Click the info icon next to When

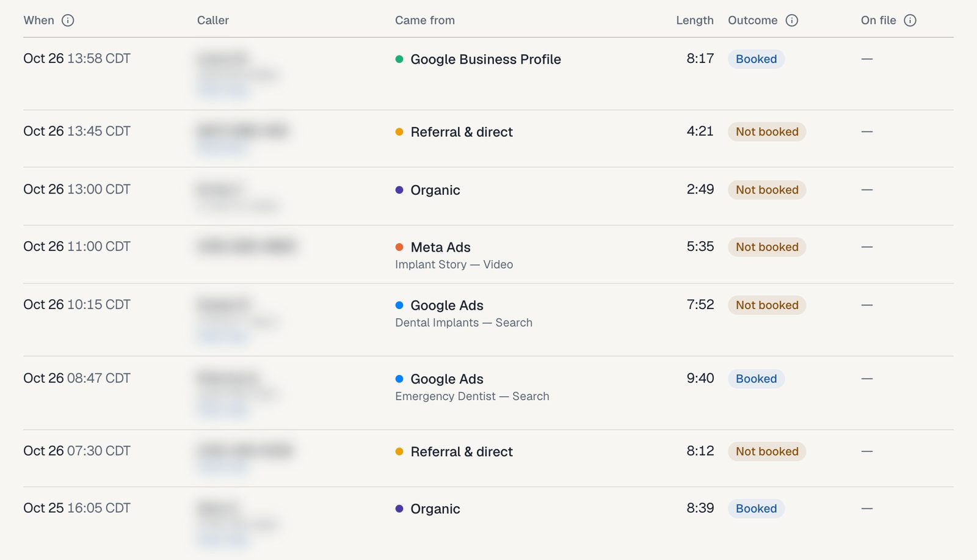point(68,20)
